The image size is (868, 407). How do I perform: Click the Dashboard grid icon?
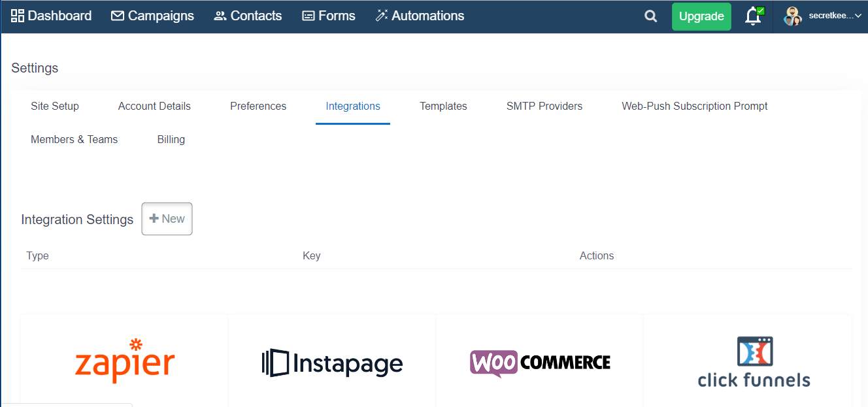click(18, 16)
